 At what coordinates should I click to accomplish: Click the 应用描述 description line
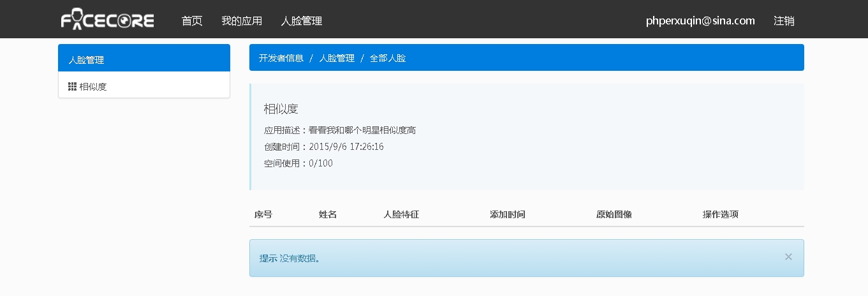coord(340,130)
